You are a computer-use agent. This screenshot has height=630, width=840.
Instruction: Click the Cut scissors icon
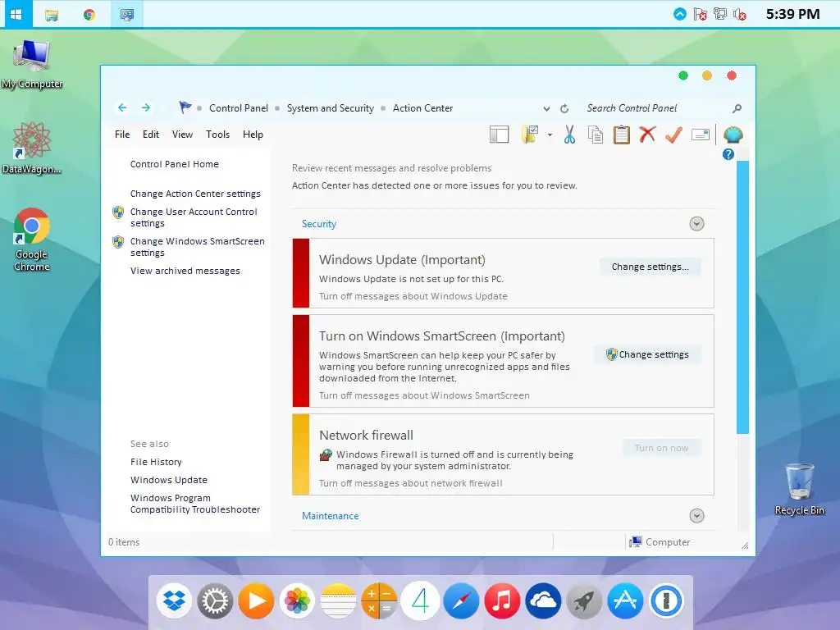(x=569, y=135)
